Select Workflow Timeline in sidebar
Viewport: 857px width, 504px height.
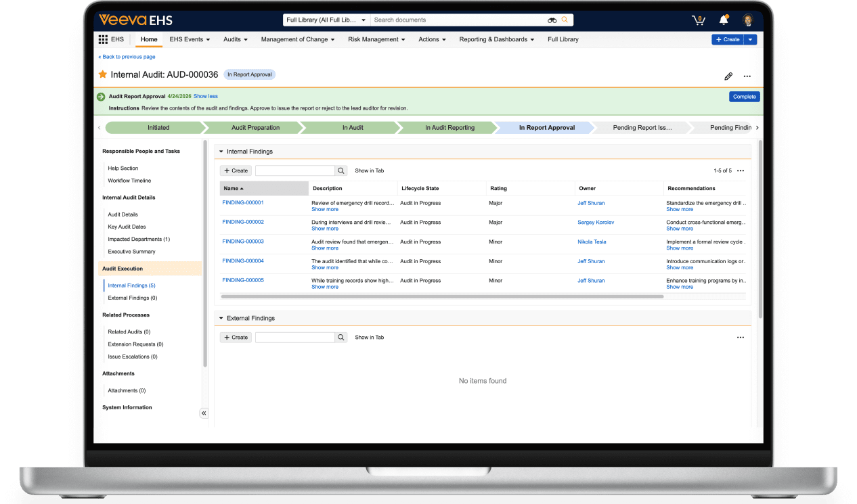pos(129,181)
